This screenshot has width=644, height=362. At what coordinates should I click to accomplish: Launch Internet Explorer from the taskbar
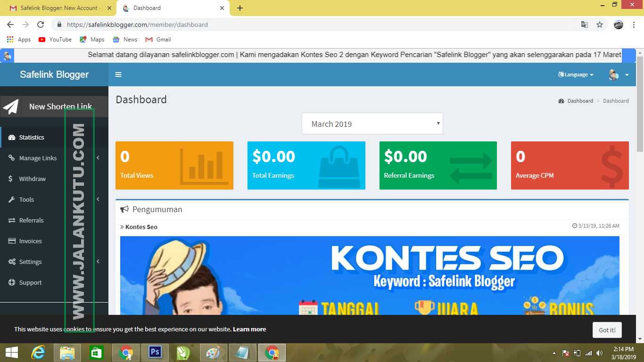[38, 353]
